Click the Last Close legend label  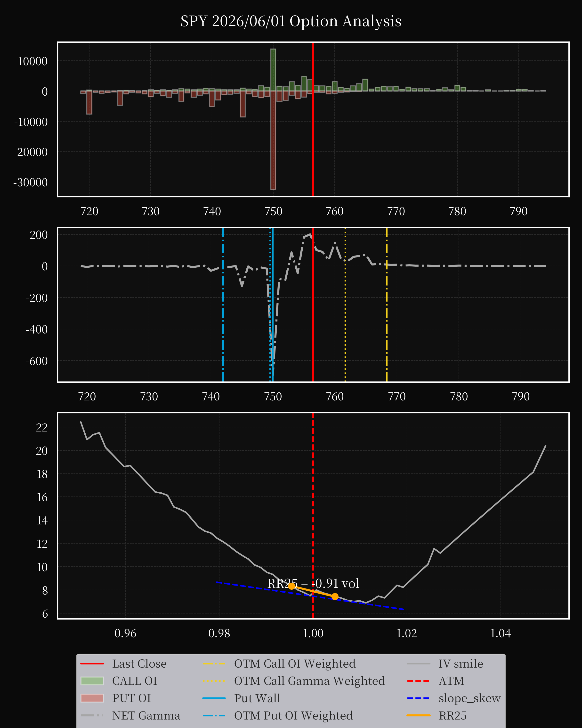139,663
